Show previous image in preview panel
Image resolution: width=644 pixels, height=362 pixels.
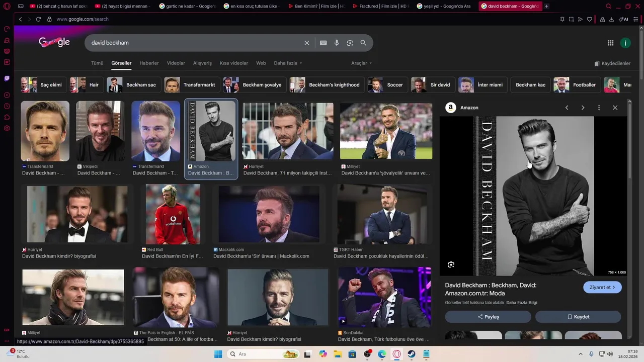pos(567,108)
